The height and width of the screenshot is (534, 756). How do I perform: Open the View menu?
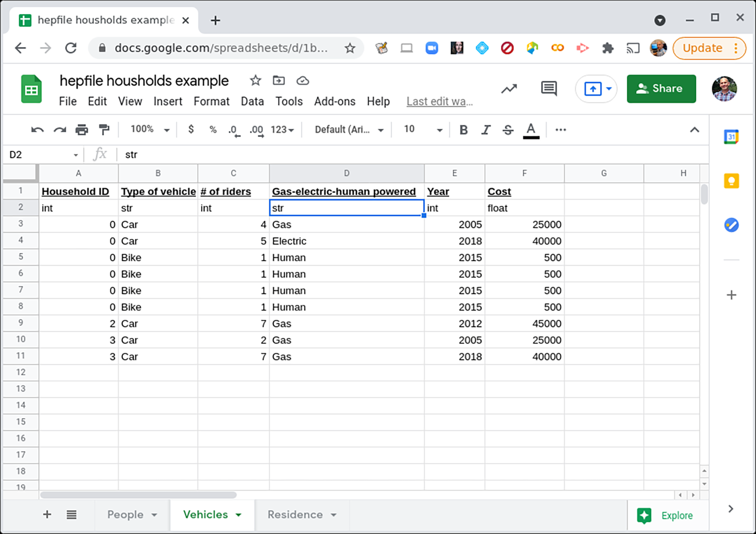tap(130, 102)
